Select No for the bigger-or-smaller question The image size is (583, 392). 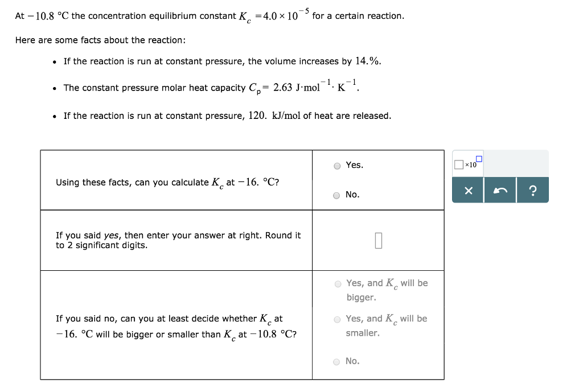(336, 361)
